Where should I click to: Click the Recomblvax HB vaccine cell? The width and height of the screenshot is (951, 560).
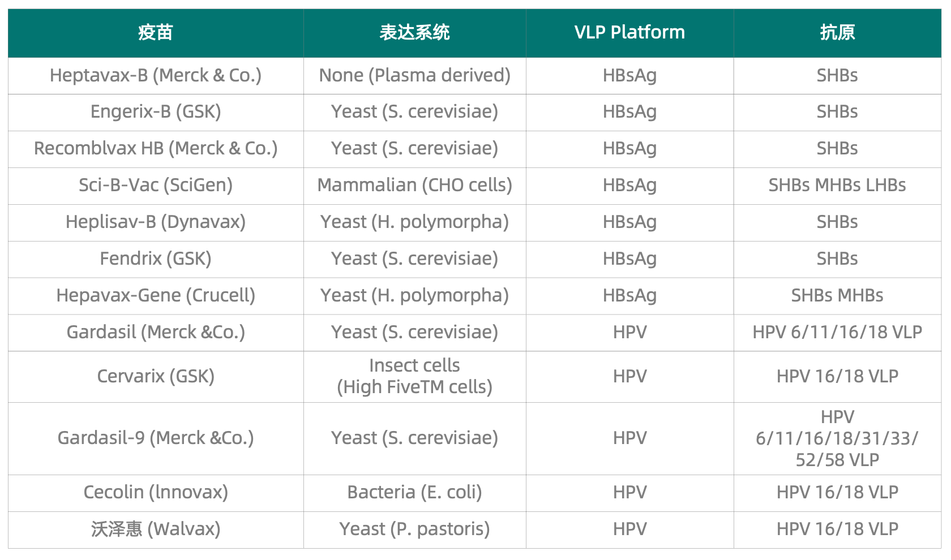pyautogui.click(x=156, y=149)
